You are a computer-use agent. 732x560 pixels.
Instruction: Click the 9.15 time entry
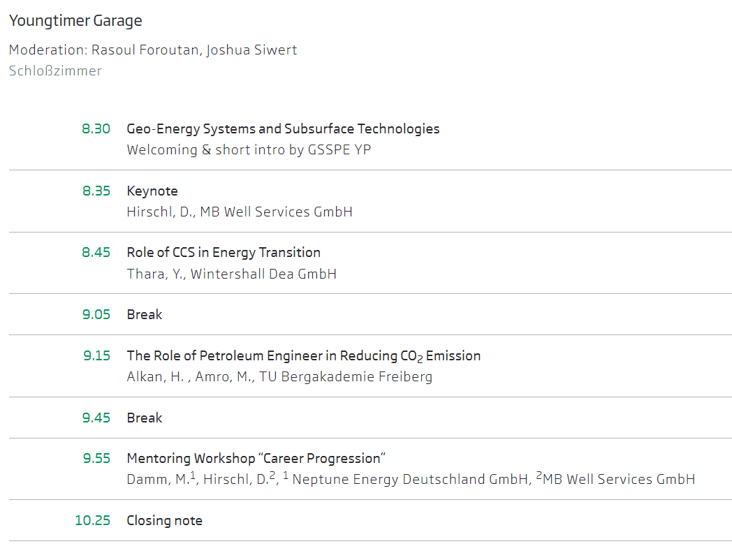96,355
